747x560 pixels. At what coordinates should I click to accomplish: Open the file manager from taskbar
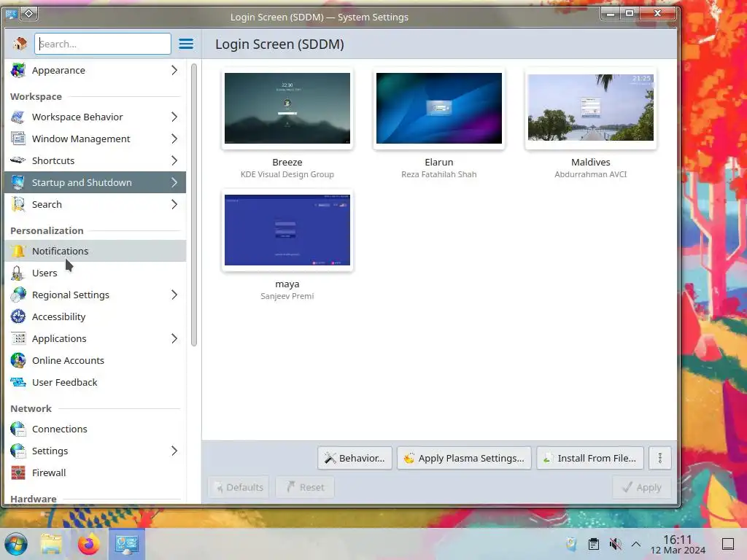click(51, 544)
